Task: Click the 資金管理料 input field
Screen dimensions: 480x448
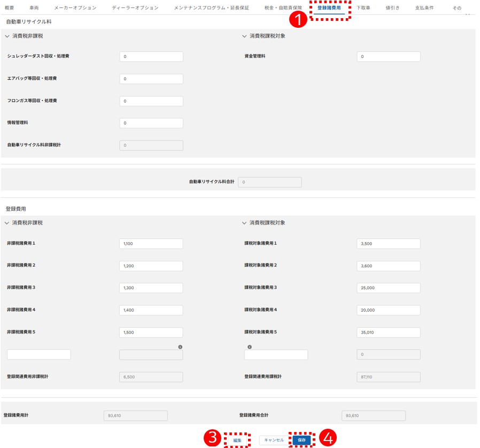Action: pyautogui.click(x=389, y=57)
